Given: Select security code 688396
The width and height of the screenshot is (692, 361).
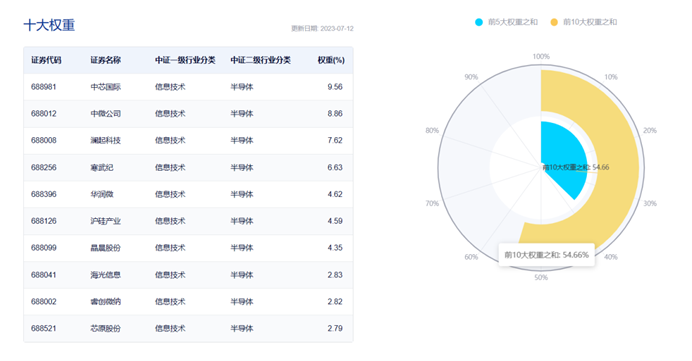Looking at the screenshot, I should click(x=44, y=194).
